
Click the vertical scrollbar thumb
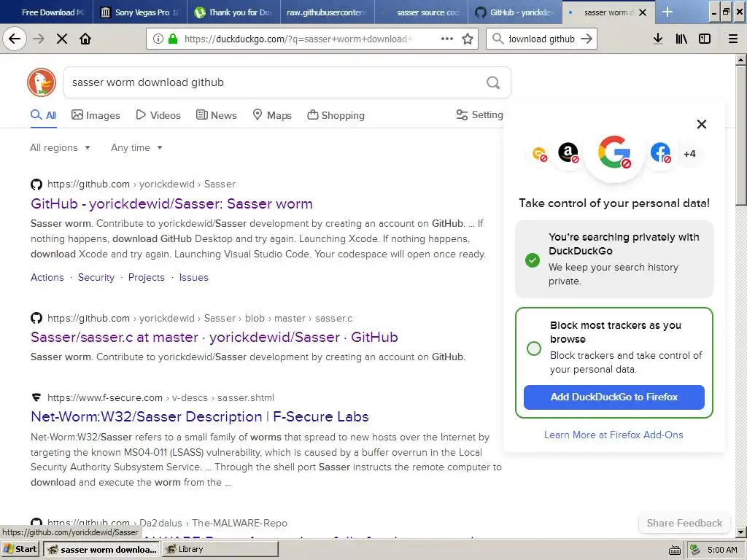pyautogui.click(x=741, y=135)
